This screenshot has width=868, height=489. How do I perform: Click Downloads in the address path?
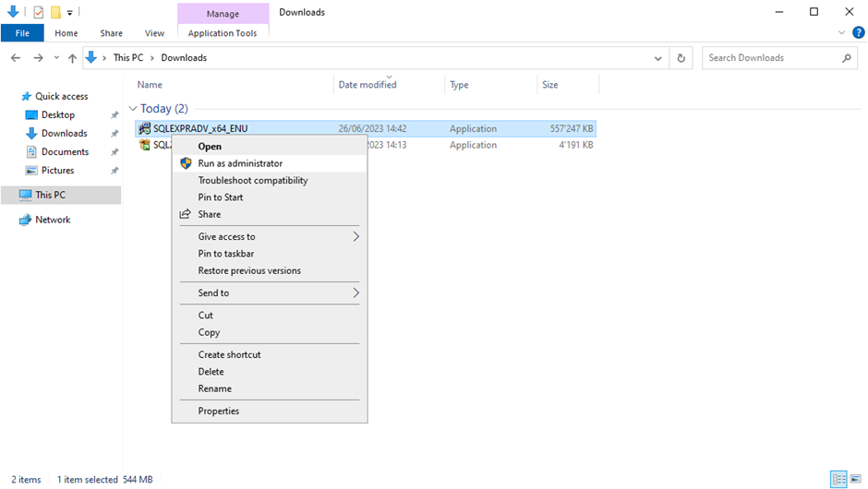coord(184,57)
